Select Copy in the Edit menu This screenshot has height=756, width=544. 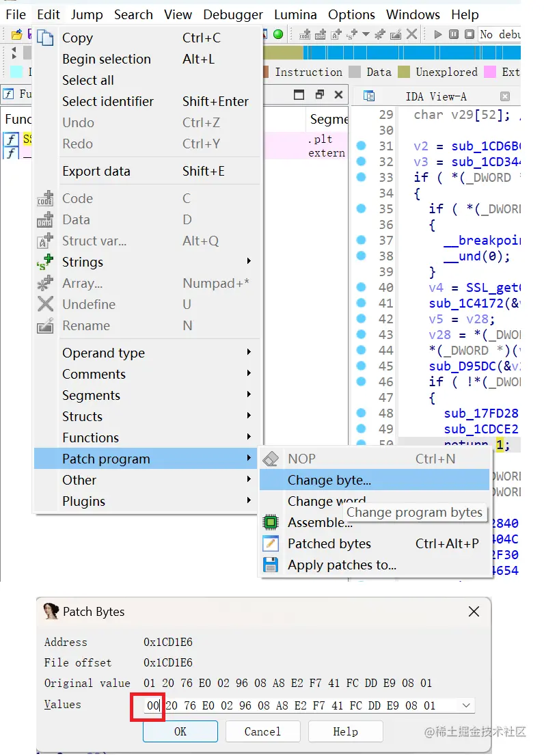tap(148, 38)
